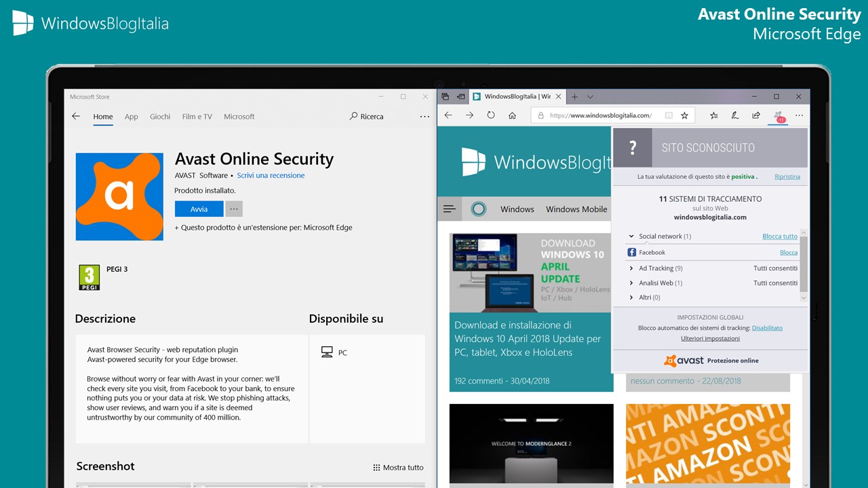Open Microsoft Store more options ellipsis

click(x=425, y=117)
